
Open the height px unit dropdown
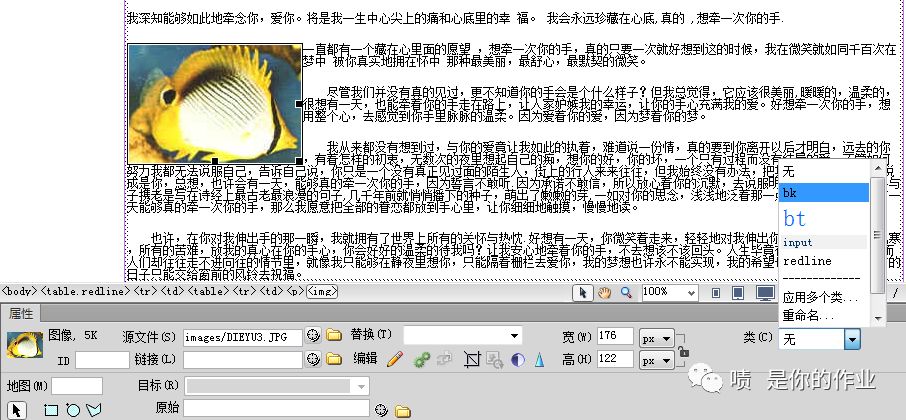tap(657, 361)
